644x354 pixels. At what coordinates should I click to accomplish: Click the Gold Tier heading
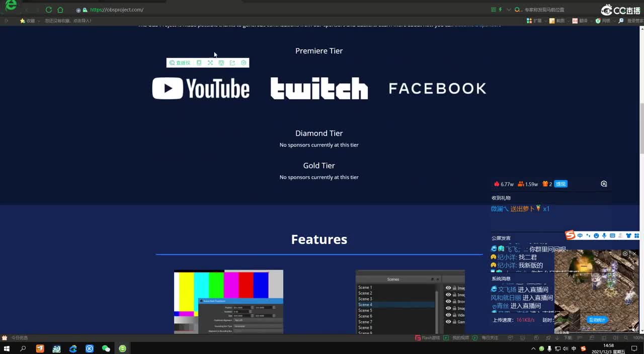(x=319, y=165)
